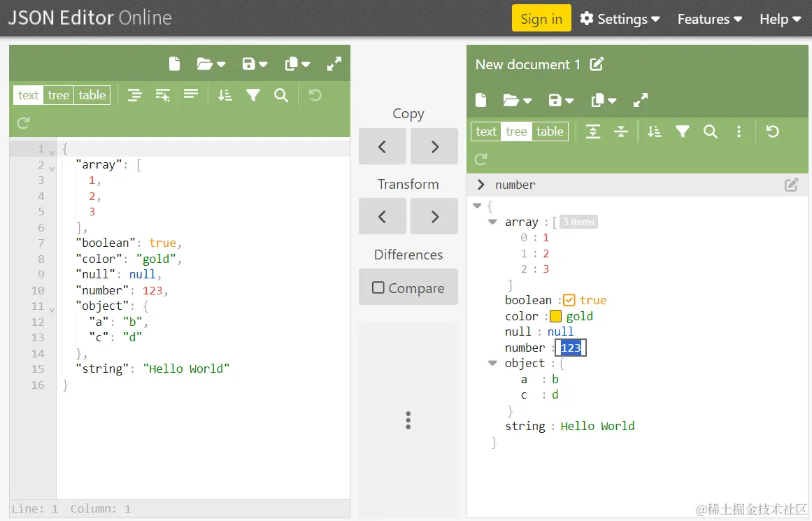Create new document in right panel

(x=481, y=100)
